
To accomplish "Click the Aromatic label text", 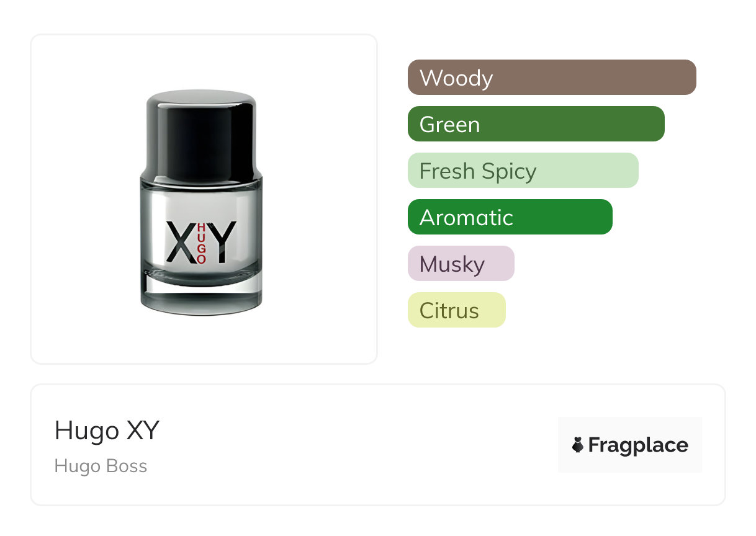I will [466, 218].
